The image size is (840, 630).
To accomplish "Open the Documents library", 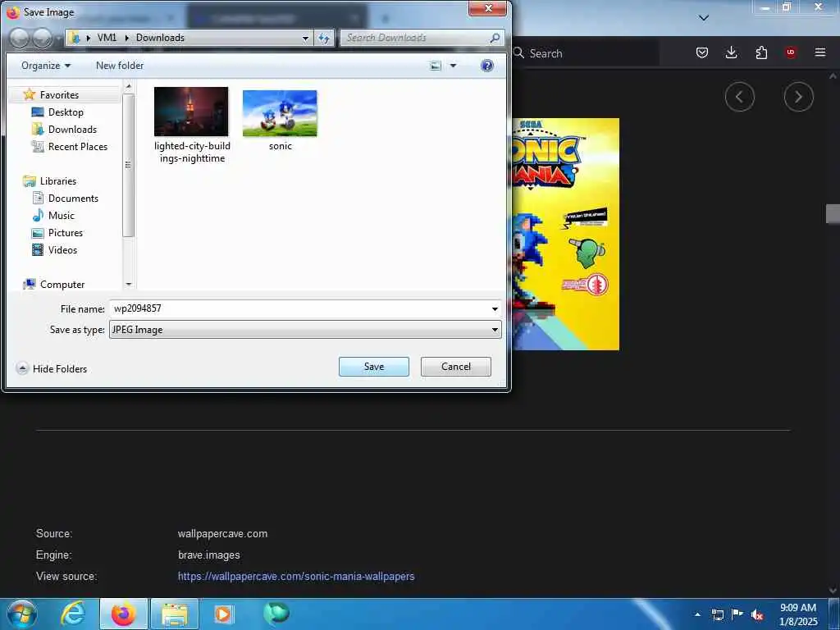I will (73, 199).
